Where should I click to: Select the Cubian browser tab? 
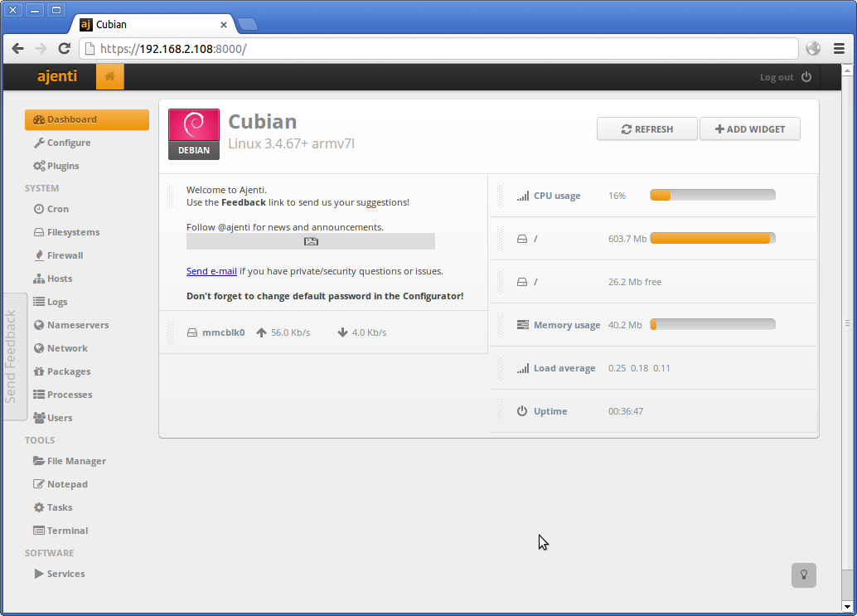click(153, 25)
